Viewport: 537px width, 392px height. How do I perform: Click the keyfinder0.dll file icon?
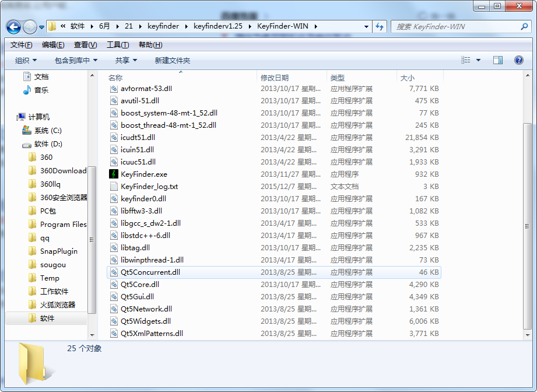[114, 199]
